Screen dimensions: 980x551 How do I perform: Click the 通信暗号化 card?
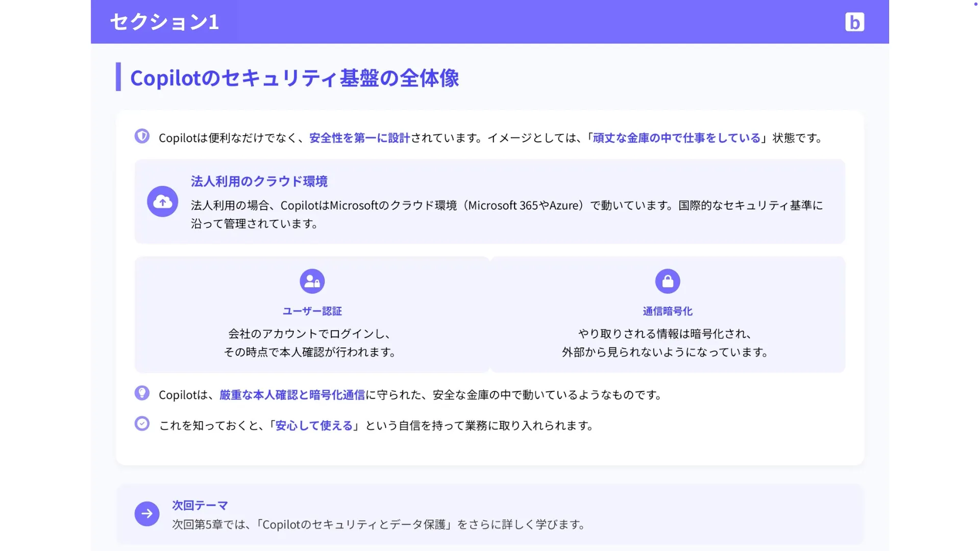click(668, 315)
